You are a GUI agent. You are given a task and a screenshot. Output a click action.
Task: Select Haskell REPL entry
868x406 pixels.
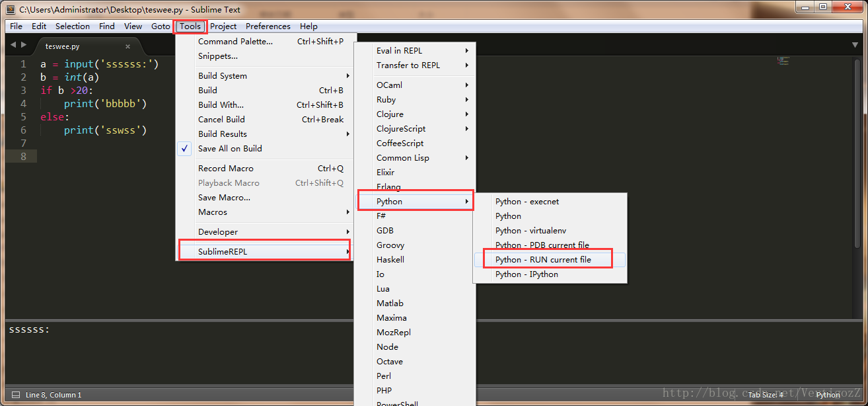click(416, 260)
